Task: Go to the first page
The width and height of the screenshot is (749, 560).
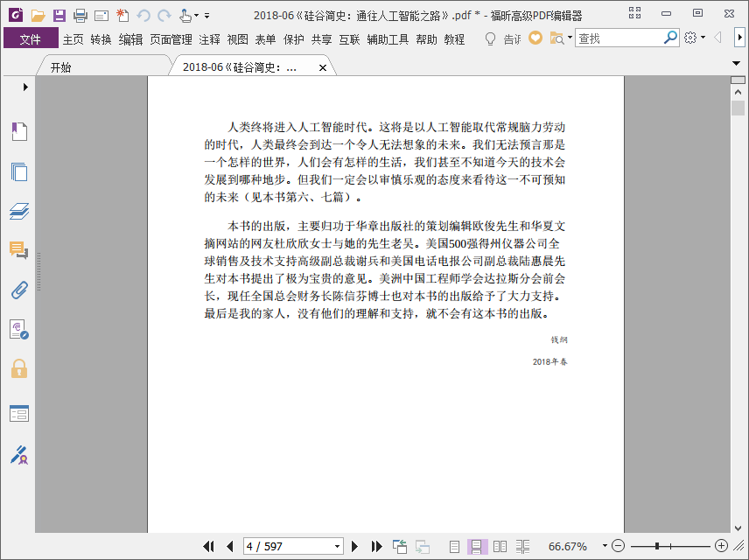Action: pos(208,546)
